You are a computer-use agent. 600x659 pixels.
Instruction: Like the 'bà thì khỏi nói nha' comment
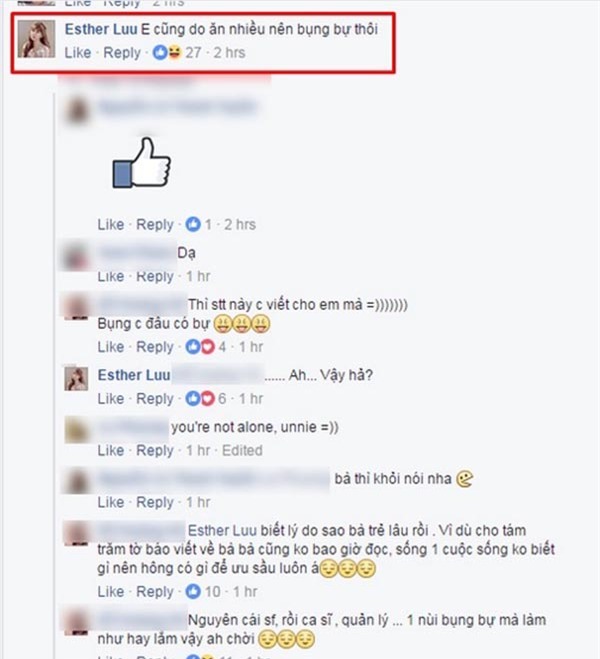111,502
